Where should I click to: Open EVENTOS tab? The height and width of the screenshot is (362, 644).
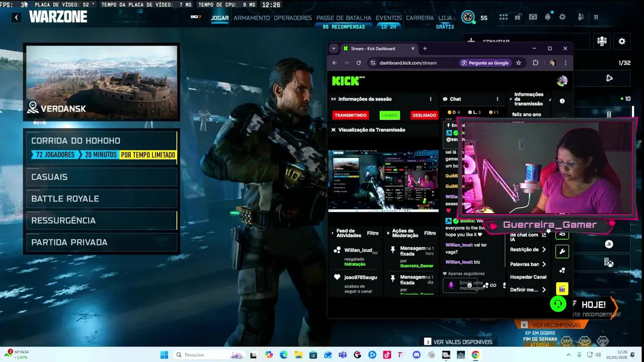[389, 18]
